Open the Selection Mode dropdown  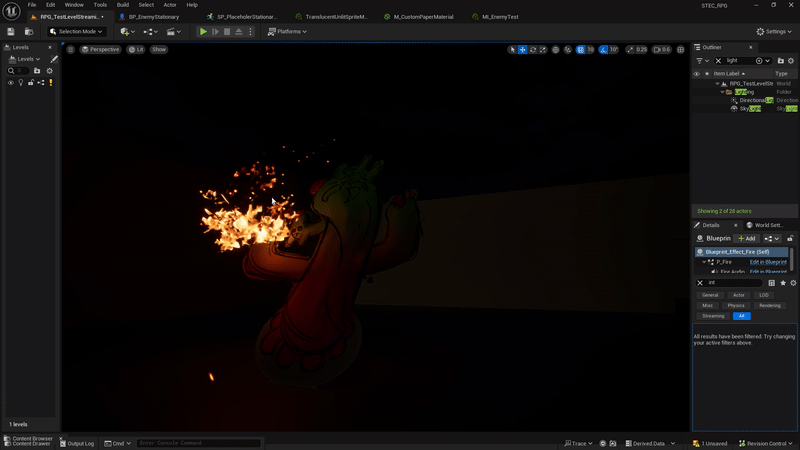(77, 32)
